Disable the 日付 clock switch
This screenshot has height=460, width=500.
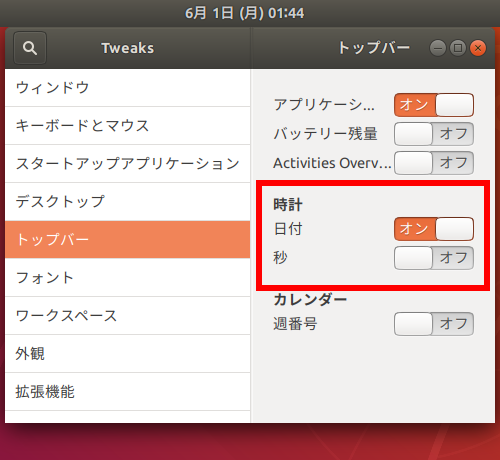[x=434, y=229]
